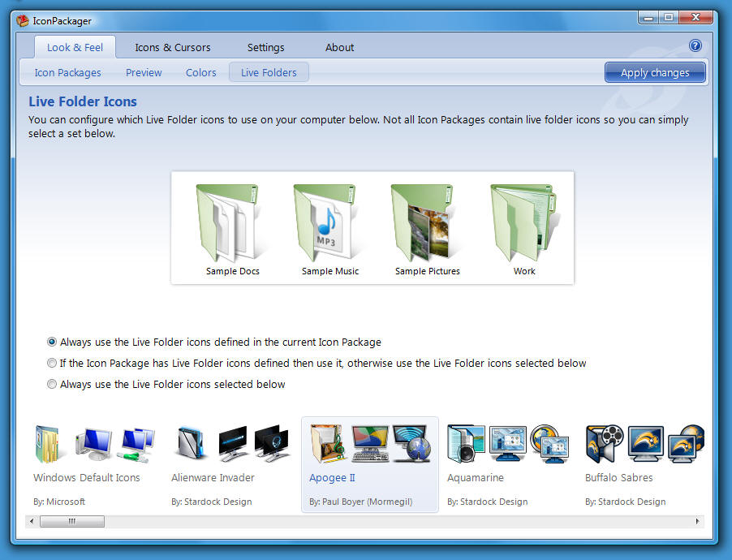Screen dimensions: 732x560
Task: Minimize the IconPackager window
Action: point(648,17)
